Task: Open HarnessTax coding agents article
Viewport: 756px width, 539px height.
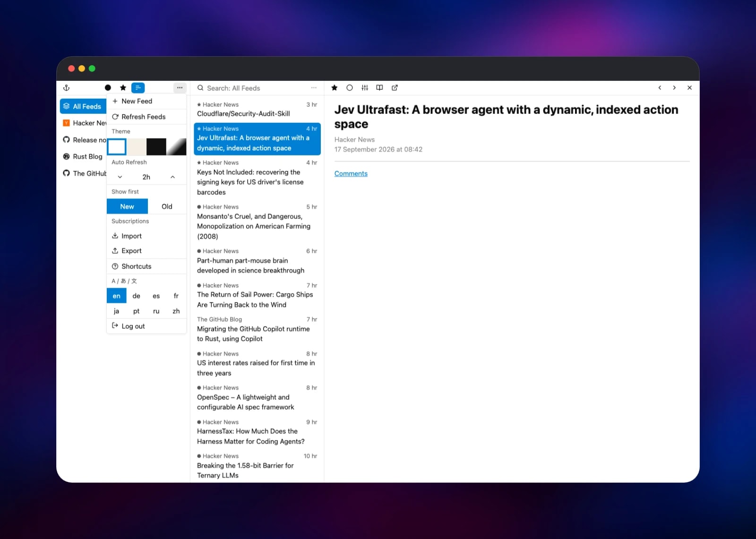Action: tap(257, 432)
